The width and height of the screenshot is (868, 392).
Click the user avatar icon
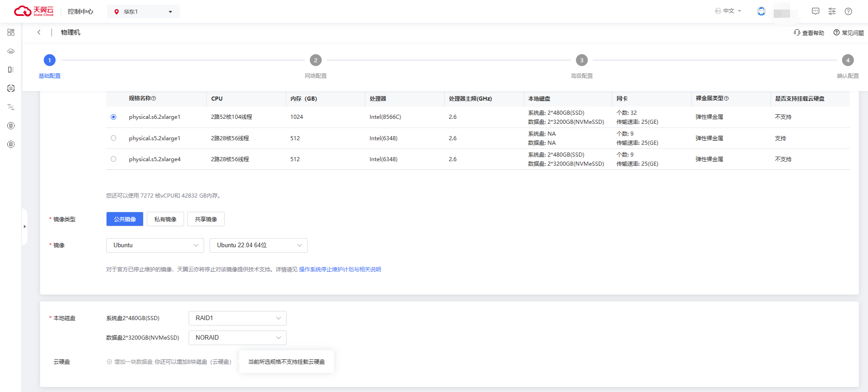click(x=761, y=11)
